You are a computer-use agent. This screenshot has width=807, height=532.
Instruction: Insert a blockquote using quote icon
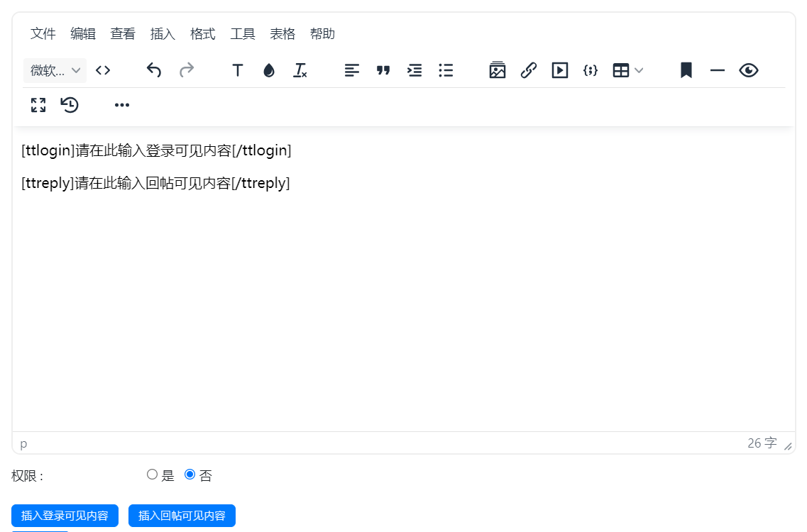pyautogui.click(x=383, y=70)
